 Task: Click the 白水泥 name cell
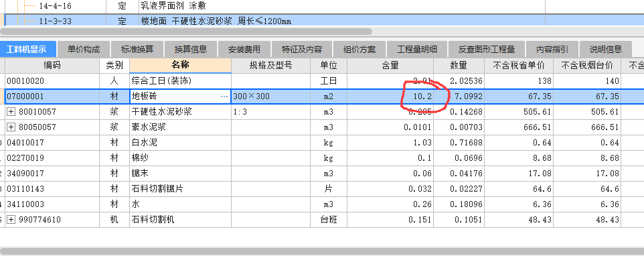pos(180,143)
